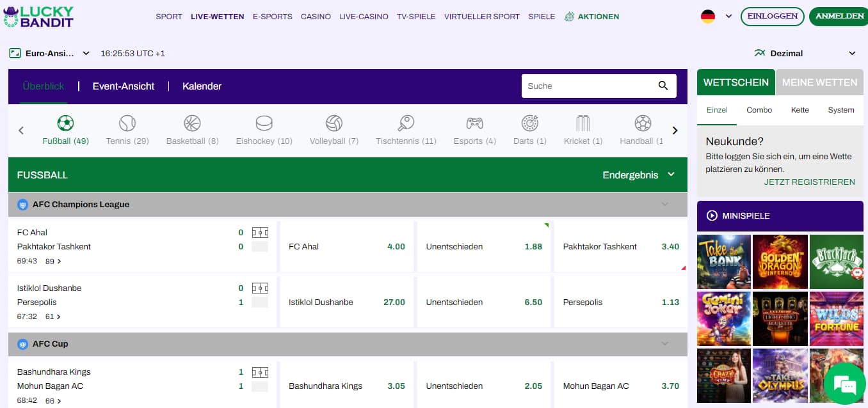Select the Combo bet type tab
This screenshot has width=868, height=408.
759,110
